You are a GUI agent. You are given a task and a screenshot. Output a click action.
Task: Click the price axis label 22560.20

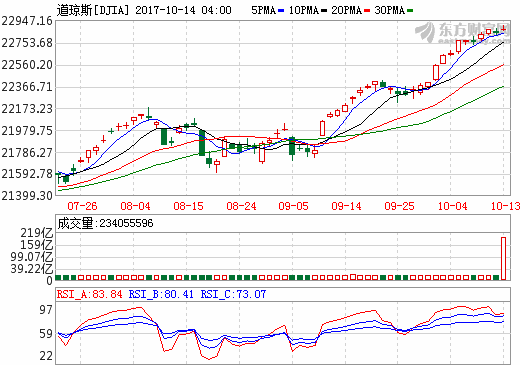[x=27, y=65]
